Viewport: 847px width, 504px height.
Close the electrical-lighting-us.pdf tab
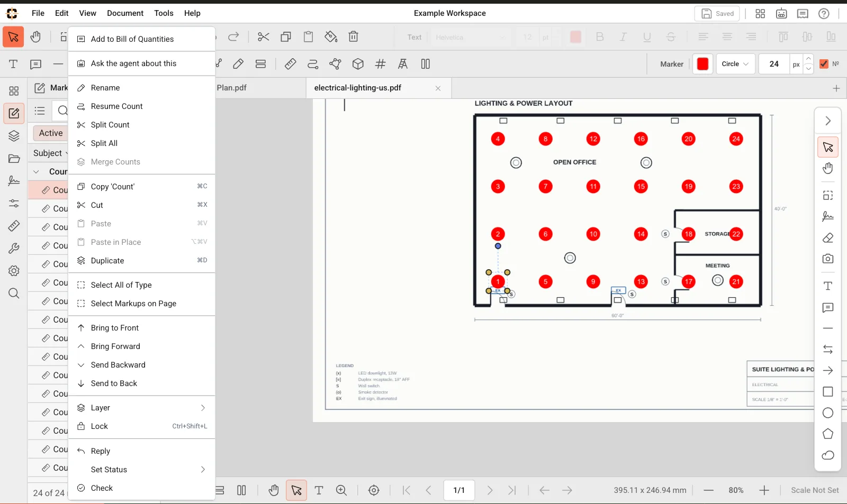pyautogui.click(x=438, y=88)
